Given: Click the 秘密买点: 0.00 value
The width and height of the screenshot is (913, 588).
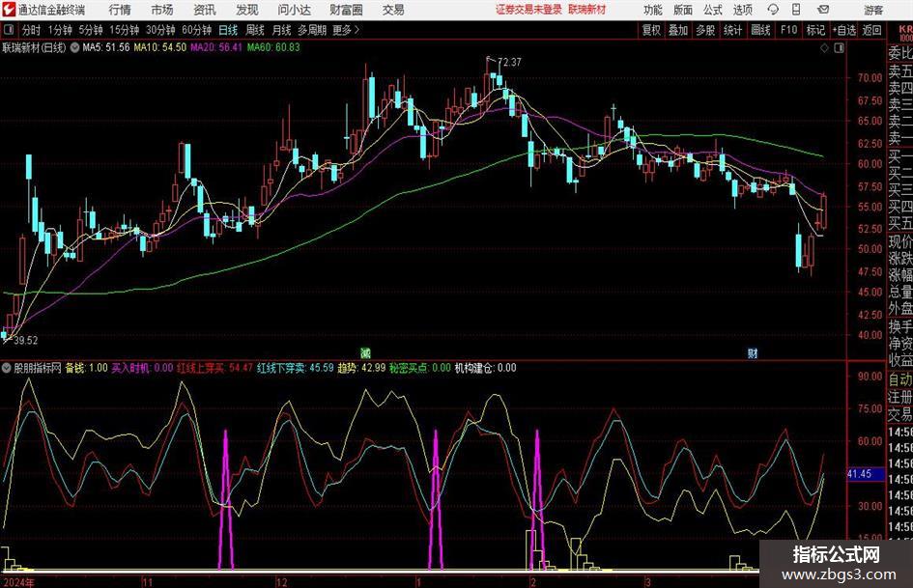Looking at the screenshot, I should (420, 368).
